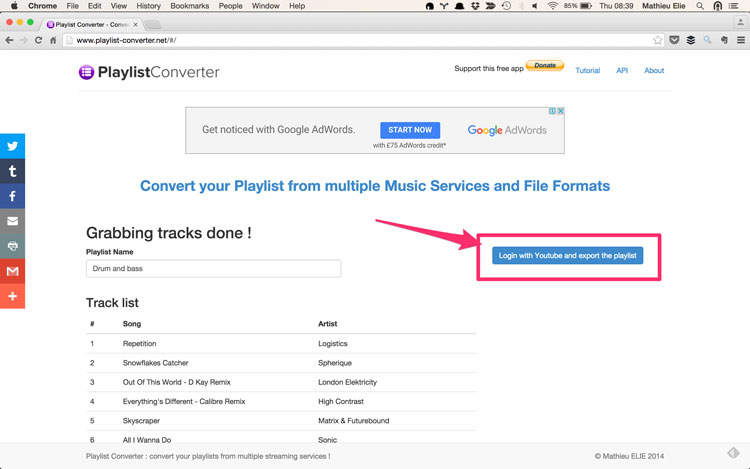Open the new tab button
Screen dimensions: 750x469
pos(153,24)
